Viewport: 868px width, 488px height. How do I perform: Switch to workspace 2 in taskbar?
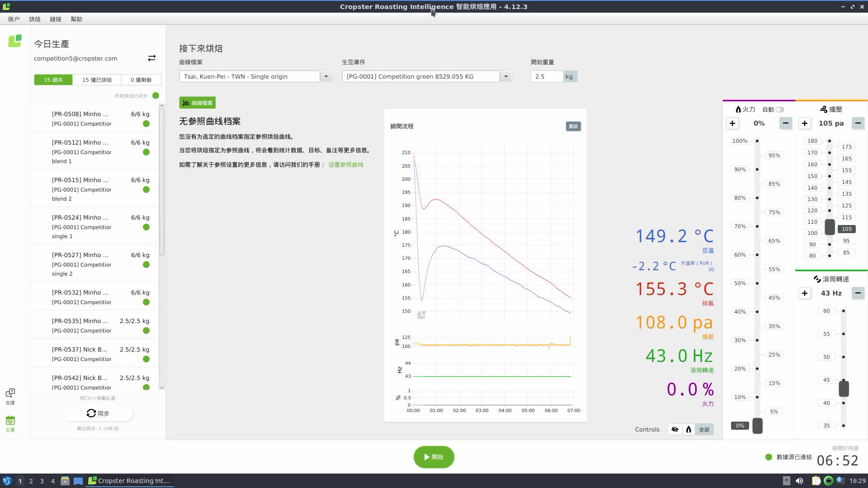tap(31, 481)
